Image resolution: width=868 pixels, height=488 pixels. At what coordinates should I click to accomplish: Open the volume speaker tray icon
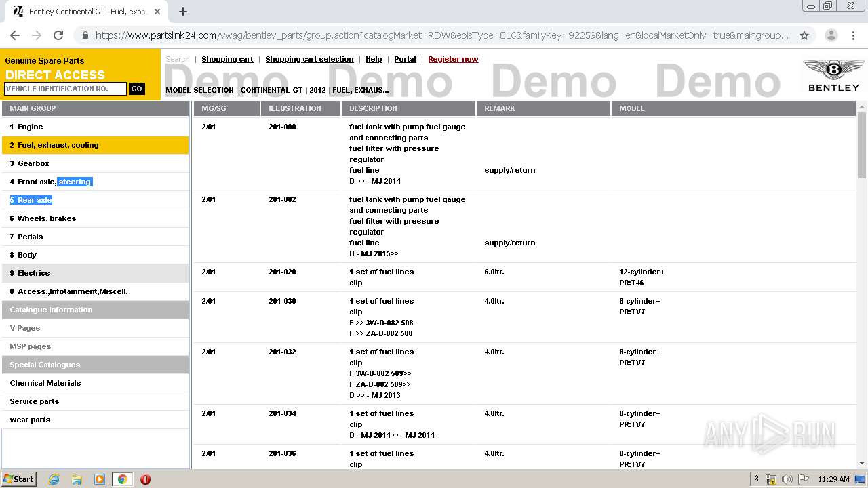click(x=787, y=479)
